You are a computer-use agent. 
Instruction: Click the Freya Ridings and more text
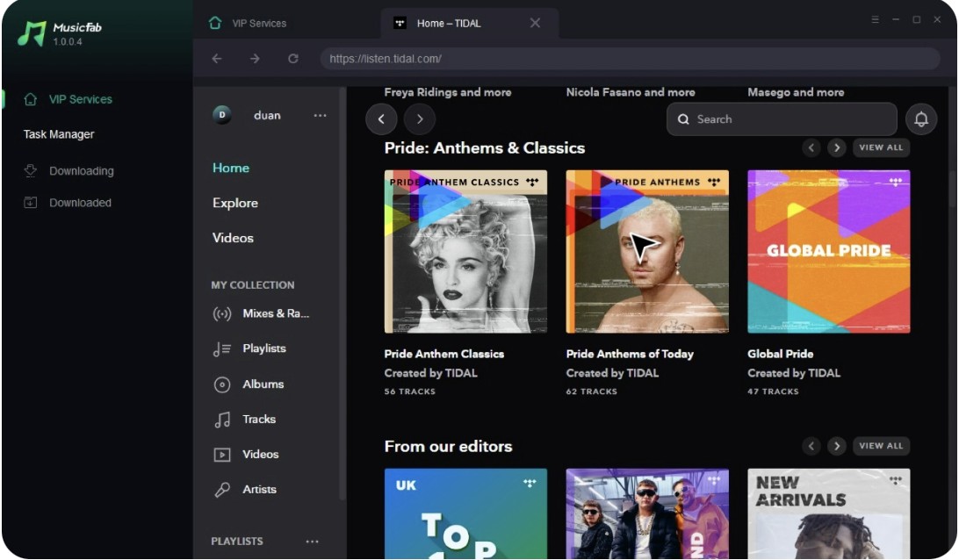tap(448, 92)
